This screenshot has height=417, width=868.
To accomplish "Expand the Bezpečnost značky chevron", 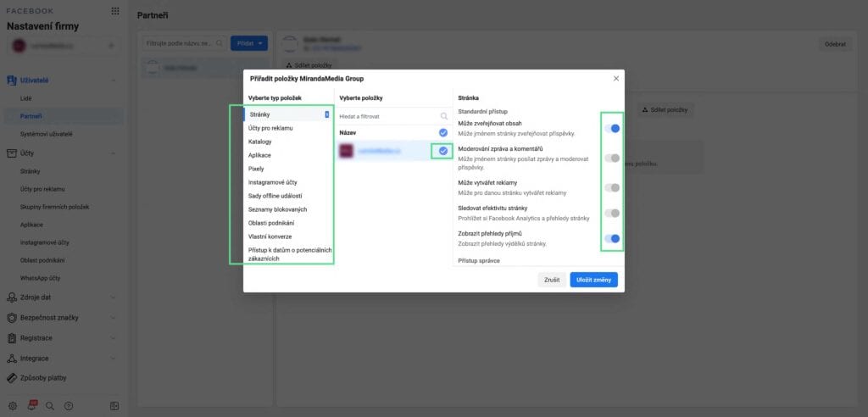I will [114, 318].
